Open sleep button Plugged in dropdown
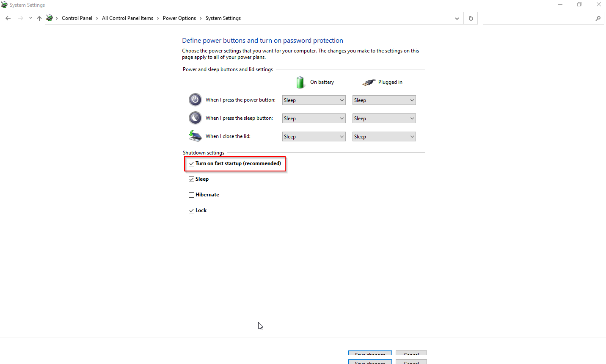Image resolution: width=606 pixels, height=364 pixels. click(x=384, y=119)
